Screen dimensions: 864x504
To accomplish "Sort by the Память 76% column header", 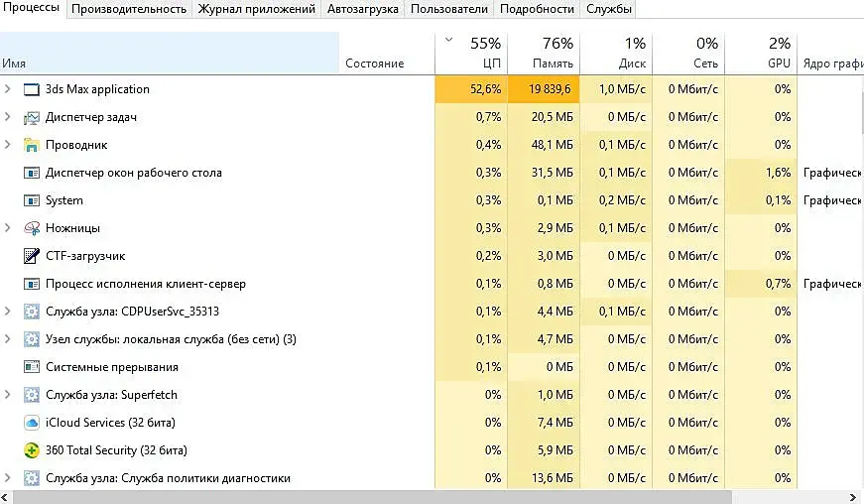I will pyautogui.click(x=544, y=53).
